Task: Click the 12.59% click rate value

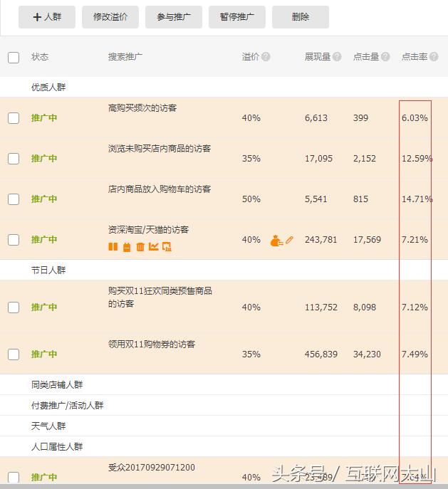Action: (417, 159)
